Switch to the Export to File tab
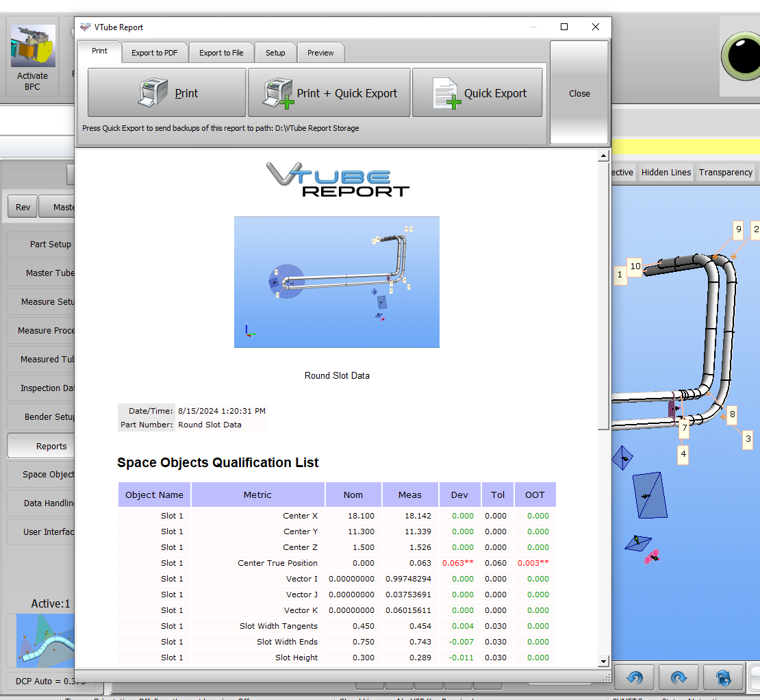This screenshot has width=760, height=700. pyautogui.click(x=221, y=53)
